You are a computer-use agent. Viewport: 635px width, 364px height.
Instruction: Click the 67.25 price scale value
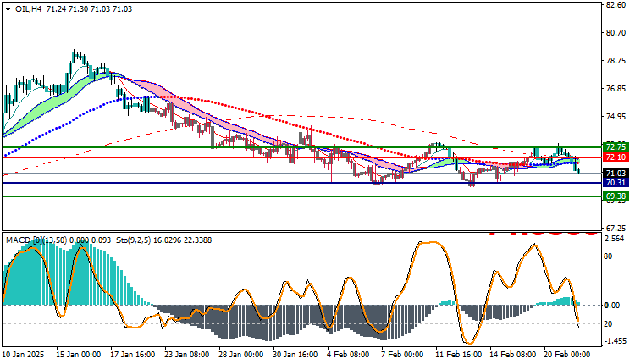pyautogui.click(x=616, y=229)
